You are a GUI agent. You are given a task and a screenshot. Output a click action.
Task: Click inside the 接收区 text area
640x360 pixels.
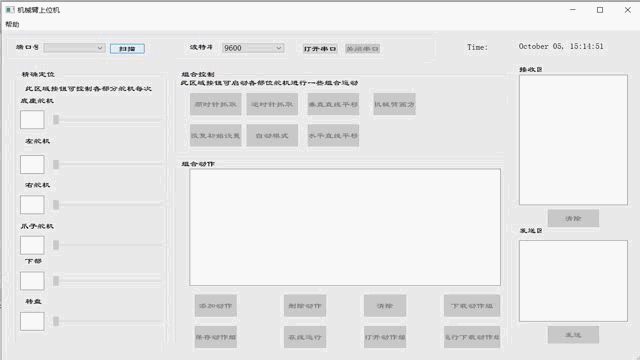[573, 140]
